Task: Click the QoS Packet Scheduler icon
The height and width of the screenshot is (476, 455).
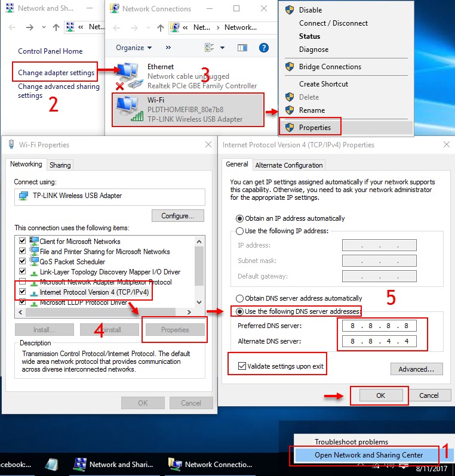Action: 34,261
